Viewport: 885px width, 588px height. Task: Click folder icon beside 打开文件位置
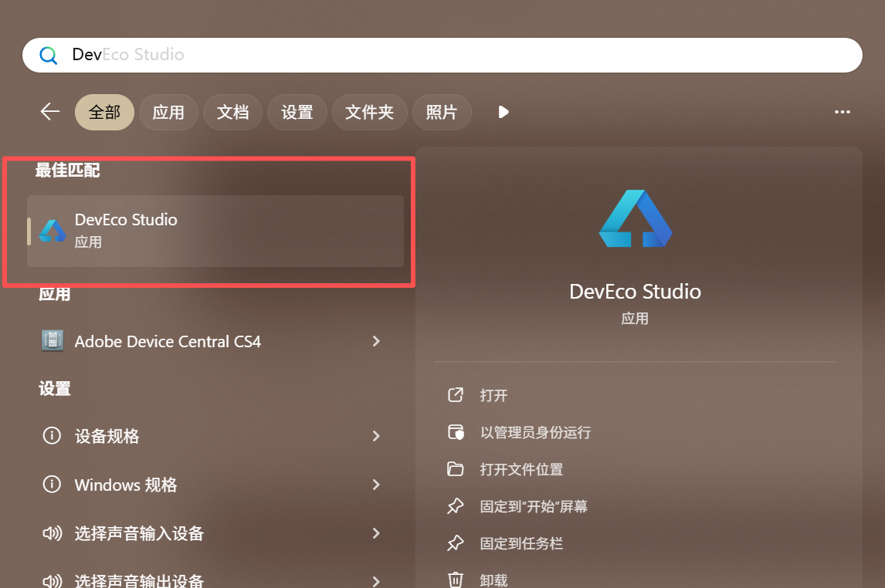coord(456,469)
